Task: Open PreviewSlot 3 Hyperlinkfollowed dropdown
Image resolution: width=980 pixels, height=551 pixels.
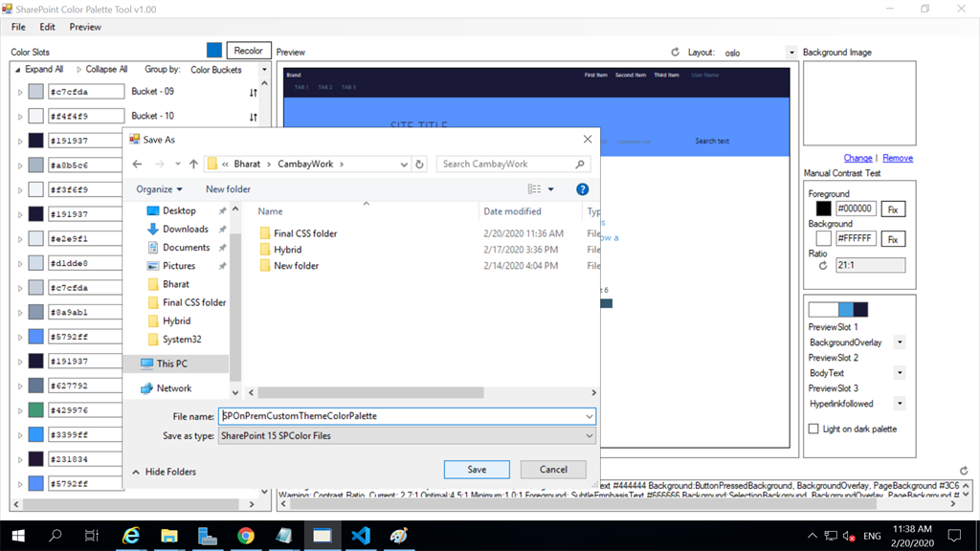Action: click(x=900, y=404)
